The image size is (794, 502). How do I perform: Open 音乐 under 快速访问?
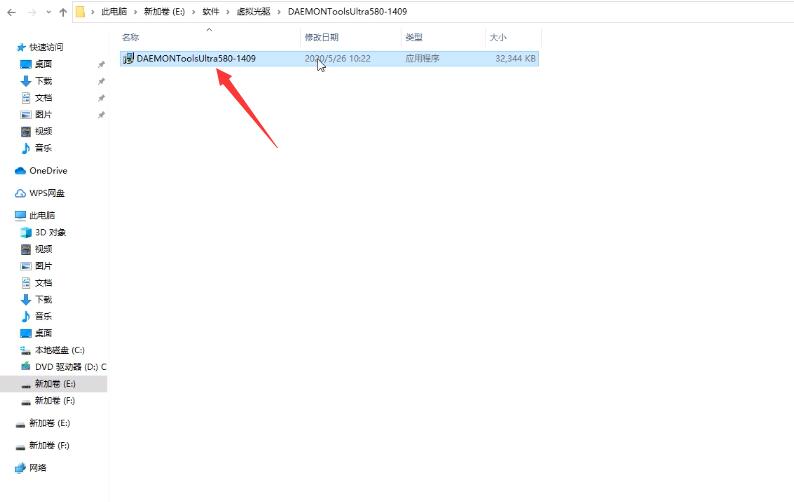pyautogui.click(x=43, y=148)
